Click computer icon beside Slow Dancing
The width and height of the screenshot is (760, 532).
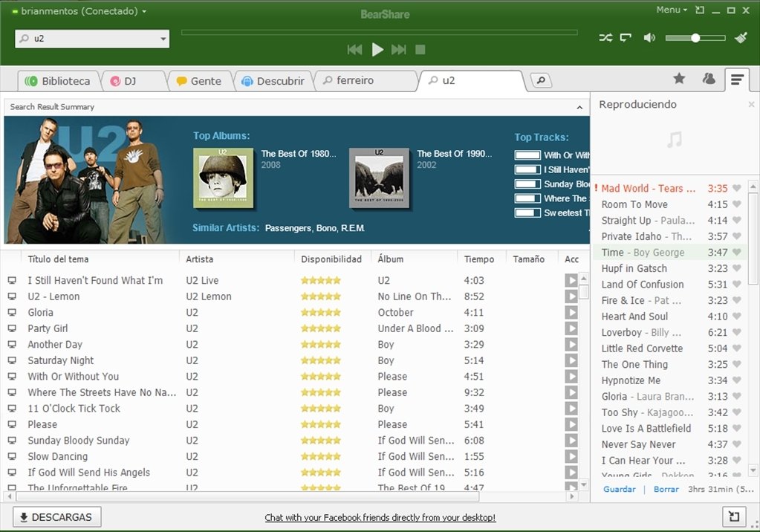coord(12,456)
